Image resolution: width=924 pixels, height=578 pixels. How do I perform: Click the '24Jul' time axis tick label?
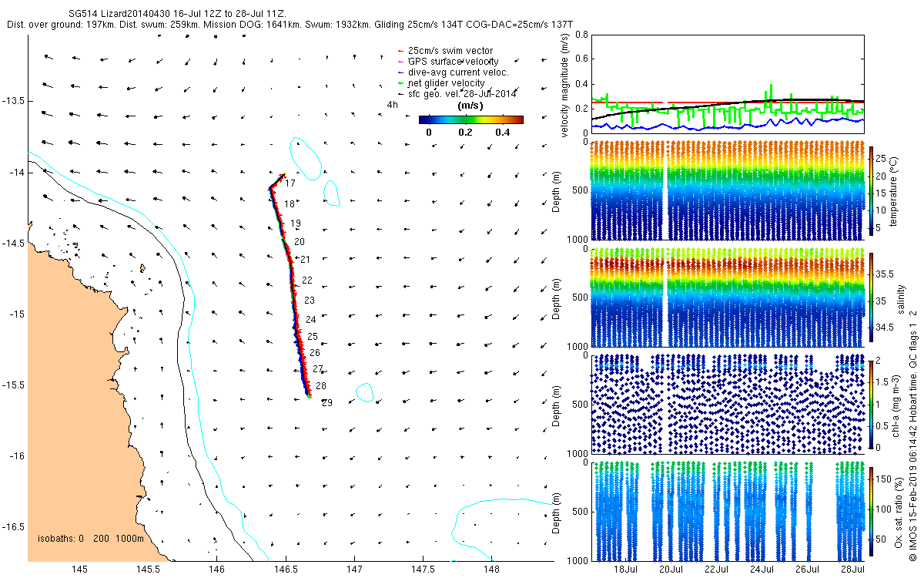pos(762,570)
